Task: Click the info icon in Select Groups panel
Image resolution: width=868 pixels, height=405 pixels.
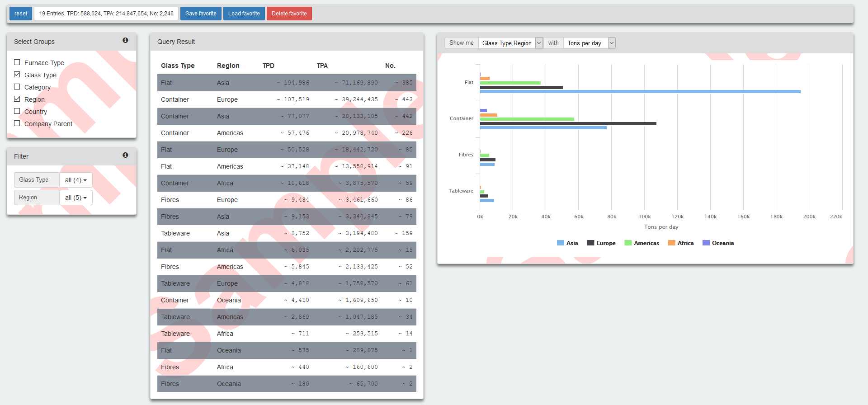Action: click(x=125, y=40)
